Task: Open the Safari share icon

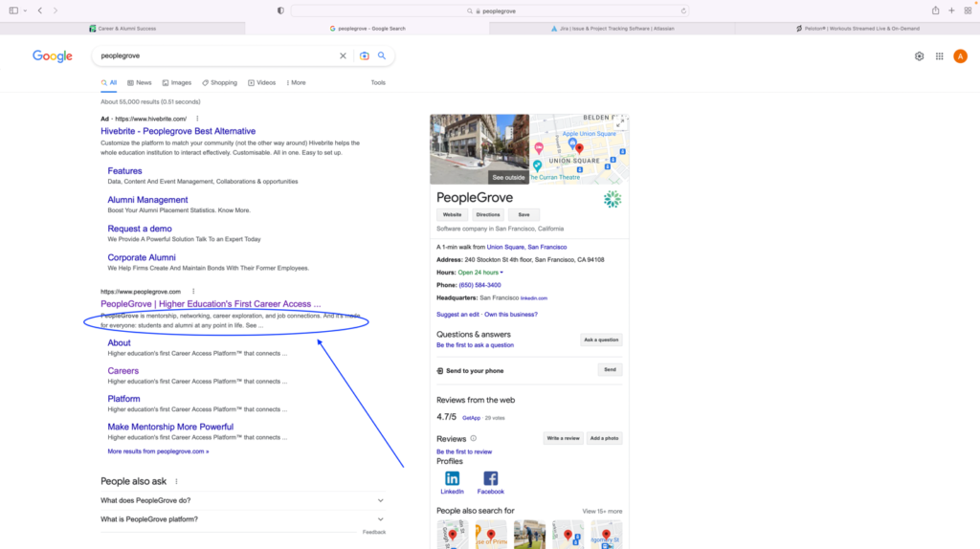Action: tap(935, 11)
